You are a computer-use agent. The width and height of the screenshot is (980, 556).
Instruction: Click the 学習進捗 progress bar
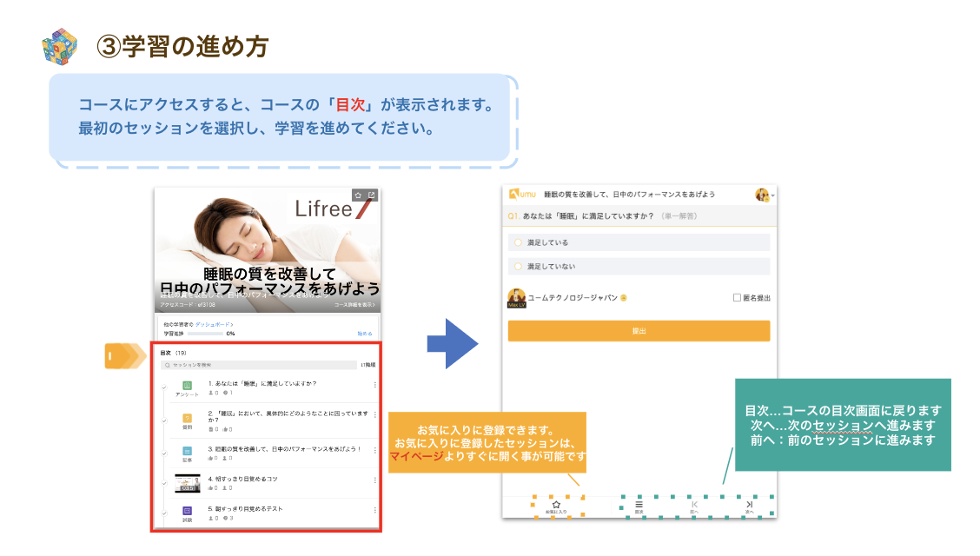pyautogui.click(x=205, y=333)
